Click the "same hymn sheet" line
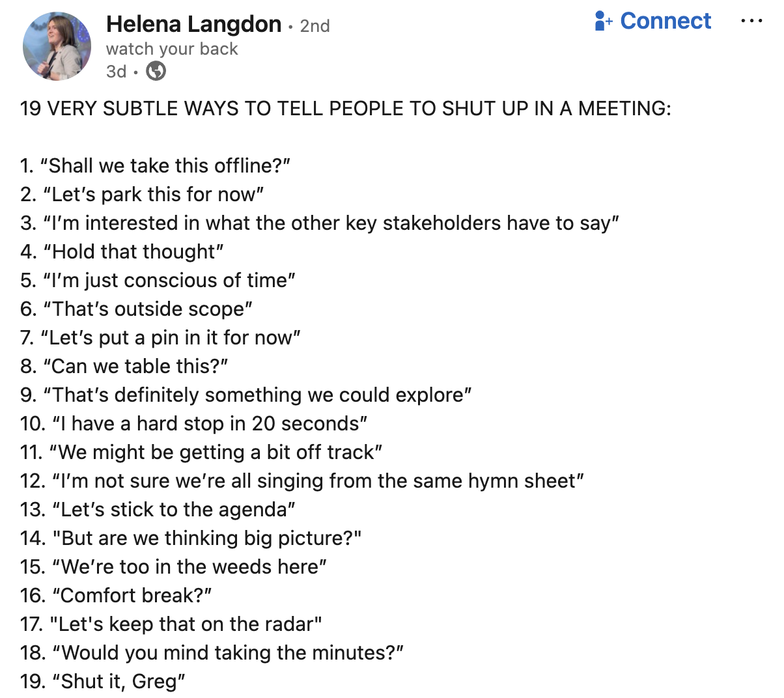This screenshot has width=784, height=698. [x=302, y=481]
